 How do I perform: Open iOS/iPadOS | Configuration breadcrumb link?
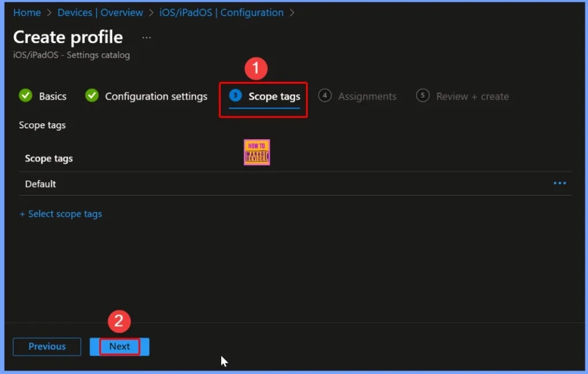coord(221,12)
